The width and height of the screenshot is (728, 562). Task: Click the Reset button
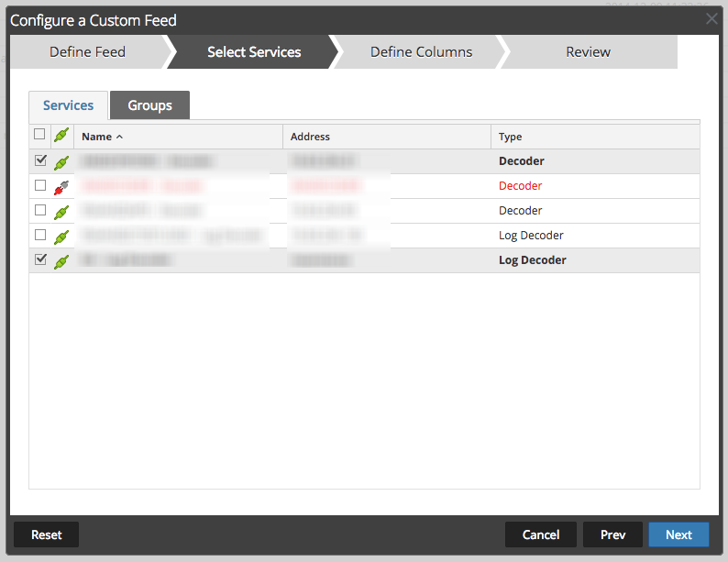46,534
